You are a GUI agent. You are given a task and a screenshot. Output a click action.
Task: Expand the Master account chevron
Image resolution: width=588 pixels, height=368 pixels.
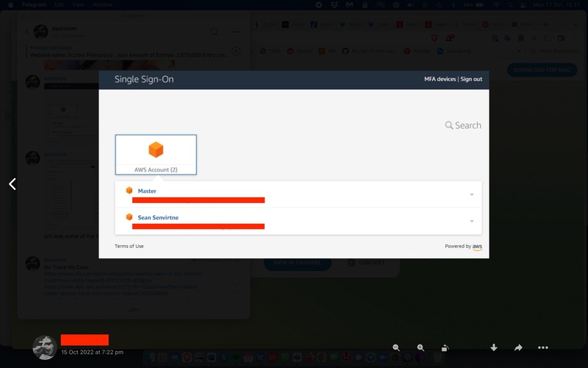pyautogui.click(x=472, y=194)
